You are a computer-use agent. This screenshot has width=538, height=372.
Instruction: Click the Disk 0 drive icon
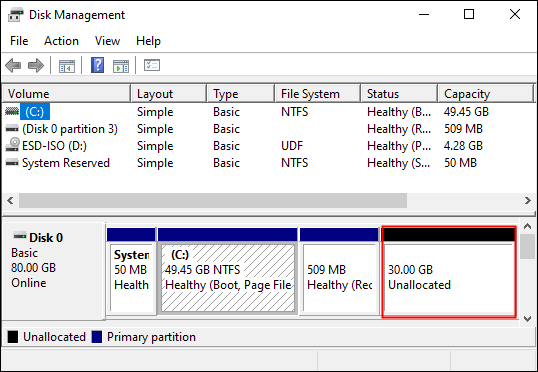point(20,236)
